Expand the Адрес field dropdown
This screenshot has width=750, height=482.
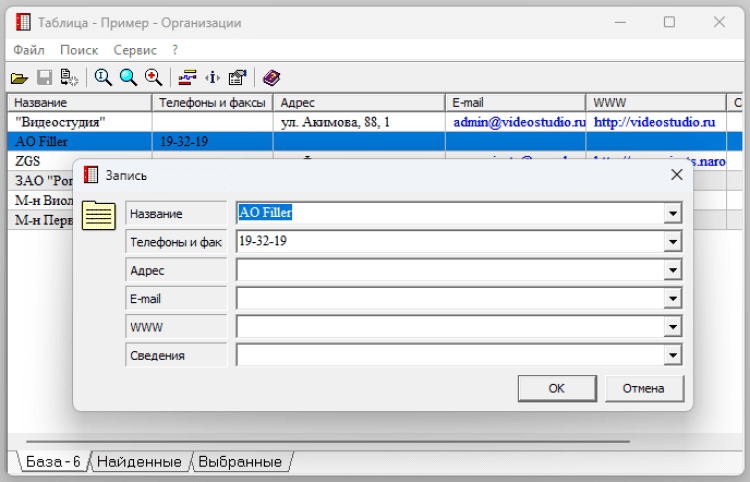pyautogui.click(x=673, y=270)
